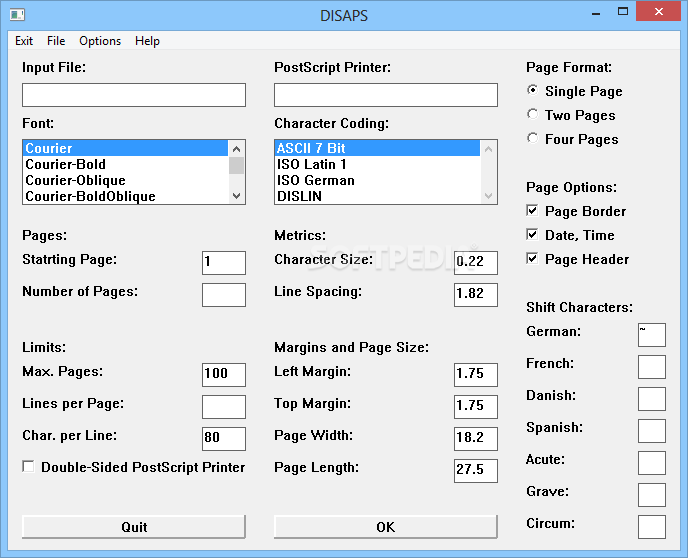The width and height of the screenshot is (688, 558).
Task: Click the Line Spacing input field
Action: 476,295
